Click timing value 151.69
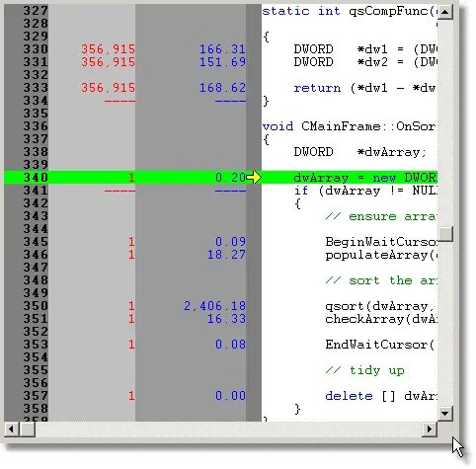Screen dimensions: 476x469 (222, 62)
